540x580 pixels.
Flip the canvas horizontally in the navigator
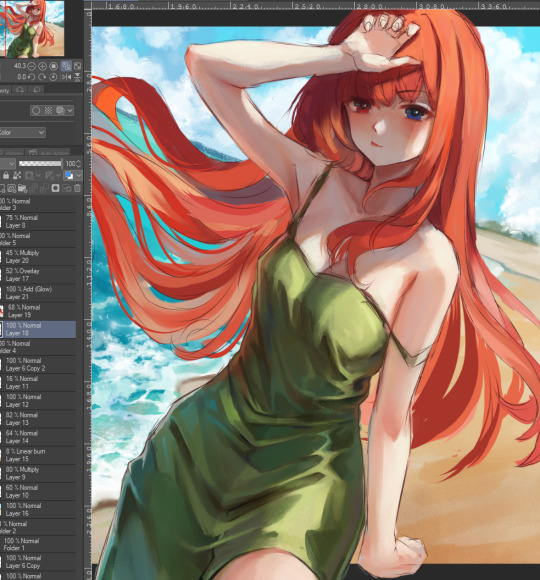pos(66,77)
